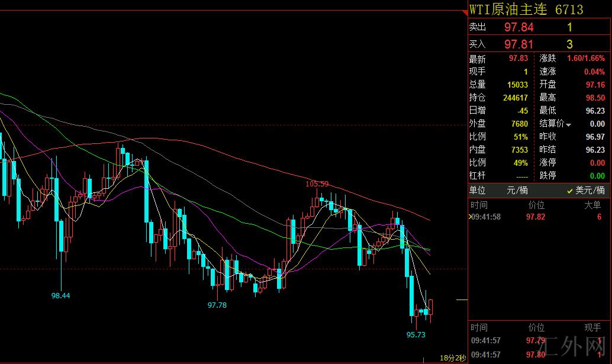Image resolution: width=612 pixels, height=364 pixels.
Task: Click the tick trade at 97.79
Action: (x=536, y=340)
